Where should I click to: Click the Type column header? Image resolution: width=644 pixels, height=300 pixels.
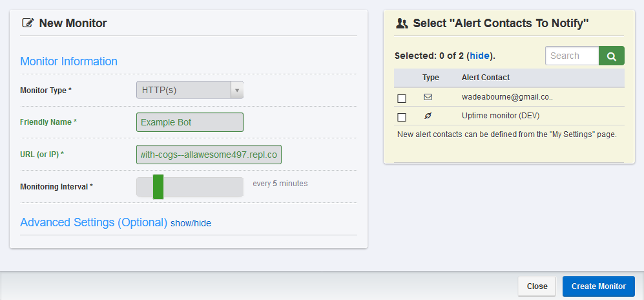[x=431, y=78]
